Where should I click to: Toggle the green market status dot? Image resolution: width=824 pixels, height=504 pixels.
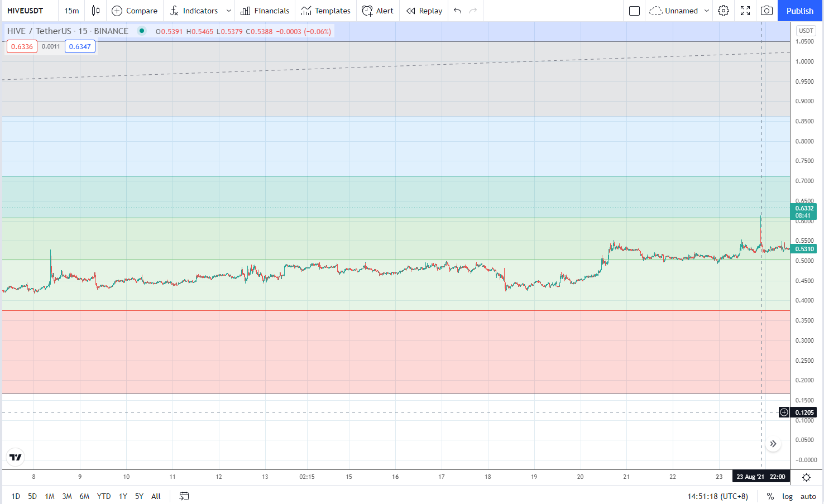(142, 31)
